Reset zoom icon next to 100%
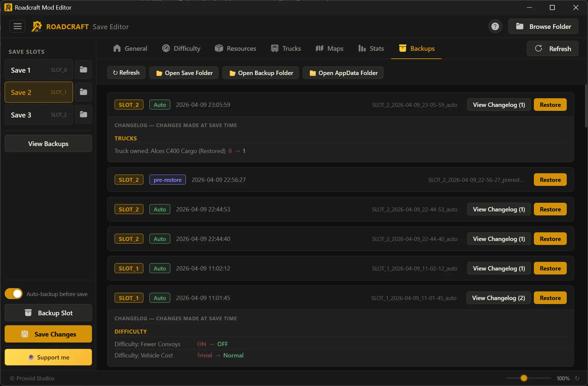The width and height of the screenshot is (588, 386). click(577, 378)
